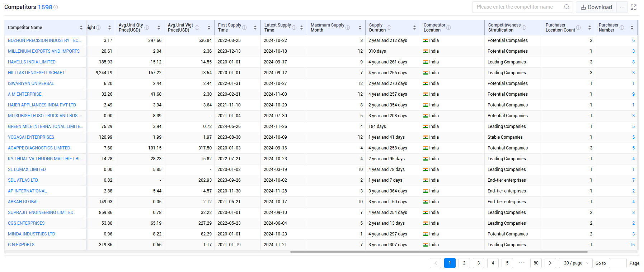The width and height of the screenshot is (644, 272).
Task: Sort by Purchaser Number column
Action: tap(632, 28)
